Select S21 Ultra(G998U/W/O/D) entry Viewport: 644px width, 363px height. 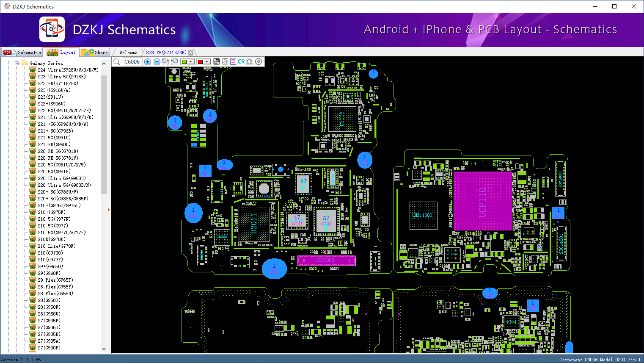click(65, 117)
